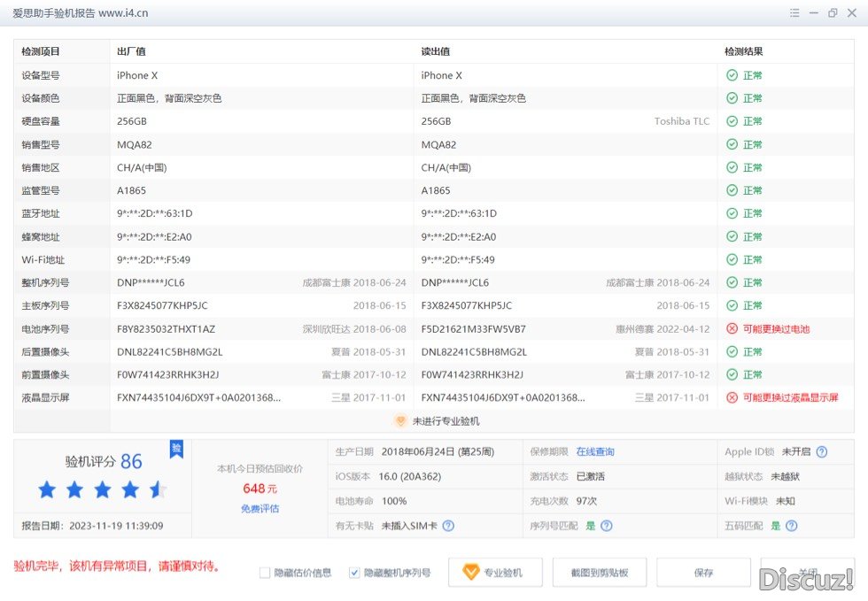Screen dimensions: 868x601
Task: Click the heart shield icon beside 未进行专业验机
Action: click(400, 421)
